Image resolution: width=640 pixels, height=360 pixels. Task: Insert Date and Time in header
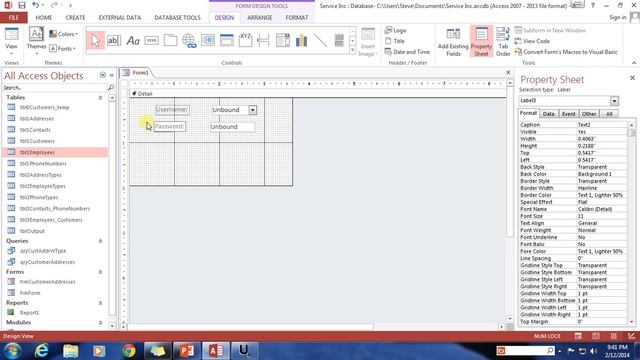tap(407, 52)
